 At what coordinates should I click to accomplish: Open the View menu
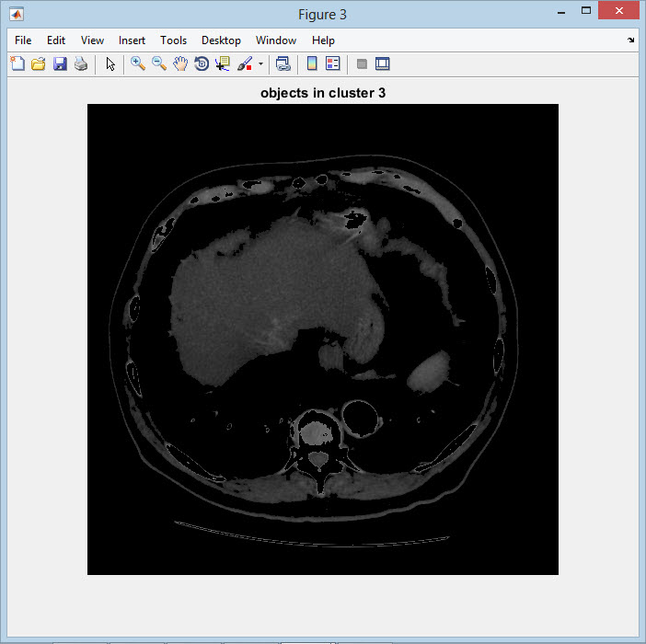tap(92, 40)
